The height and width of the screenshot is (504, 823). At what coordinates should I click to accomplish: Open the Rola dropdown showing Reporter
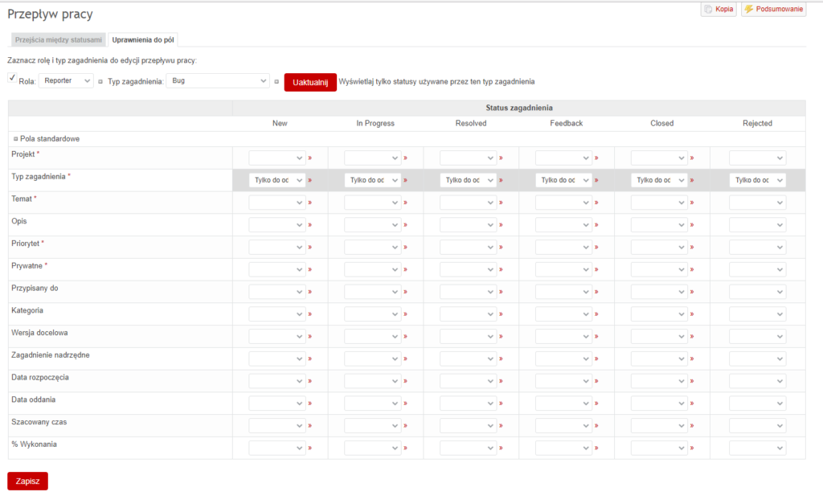click(x=66, y=81)
